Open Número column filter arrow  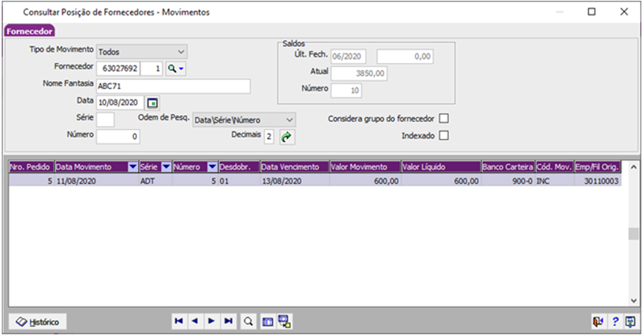click(212, 167)
